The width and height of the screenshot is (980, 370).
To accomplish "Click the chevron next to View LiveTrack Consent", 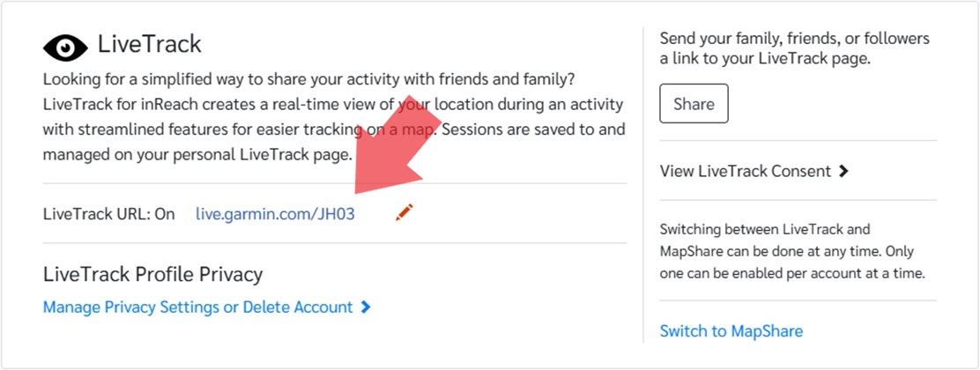I will coord(844,171).
